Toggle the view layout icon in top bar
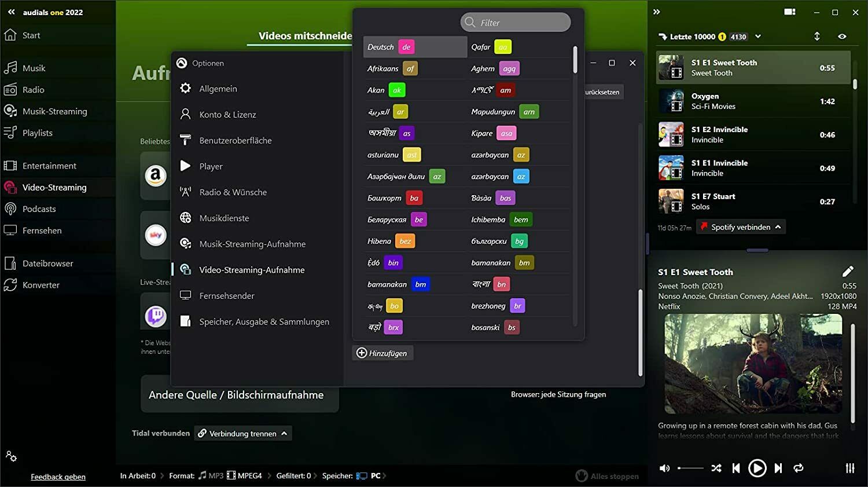Screen dimensions: 868x487 pyautogui.click(x=790, y=12)
